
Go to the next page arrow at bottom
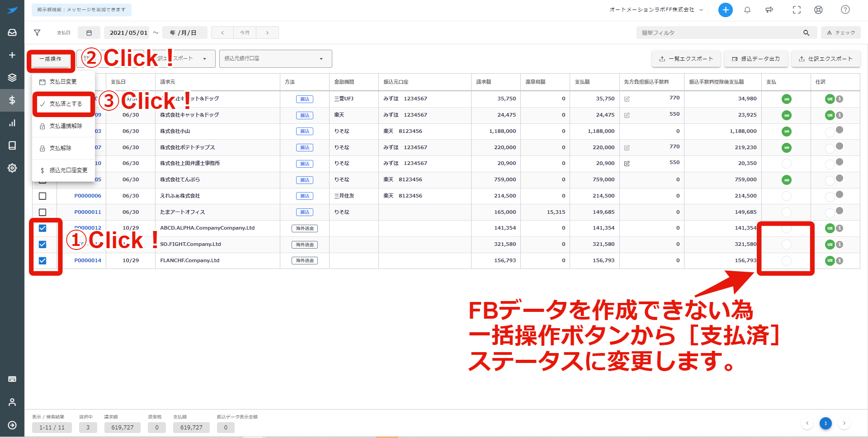844,424
